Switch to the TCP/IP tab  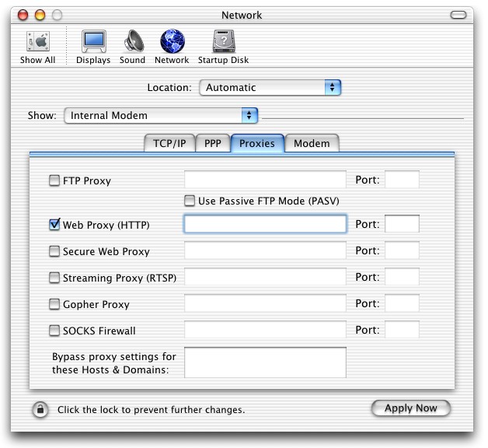pyautogui.click(x=169, y=143)
